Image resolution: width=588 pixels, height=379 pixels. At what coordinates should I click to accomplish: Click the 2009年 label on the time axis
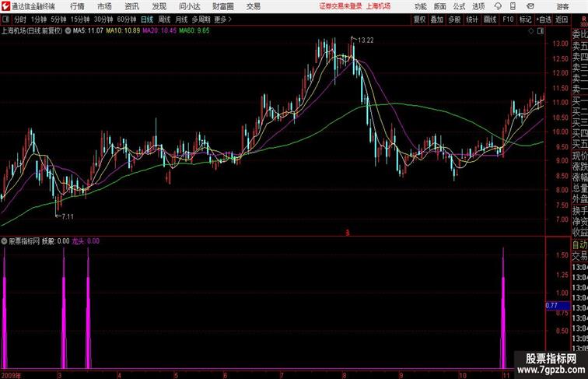(12, 375)
